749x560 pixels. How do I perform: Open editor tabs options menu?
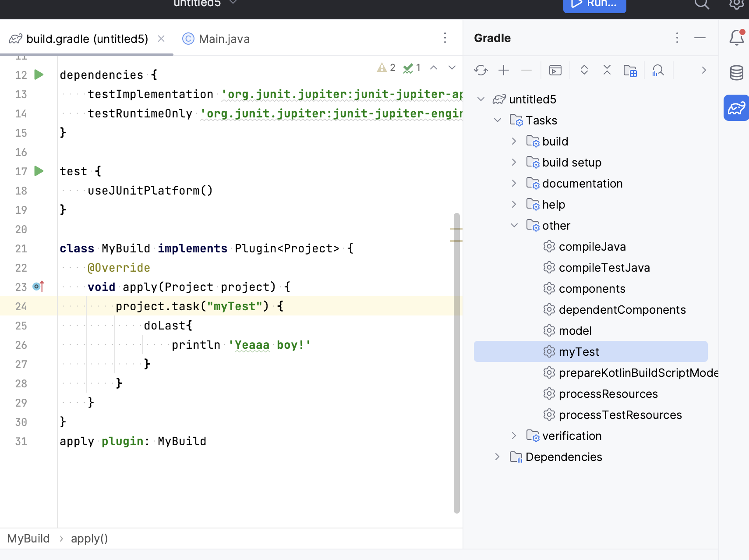445,38
